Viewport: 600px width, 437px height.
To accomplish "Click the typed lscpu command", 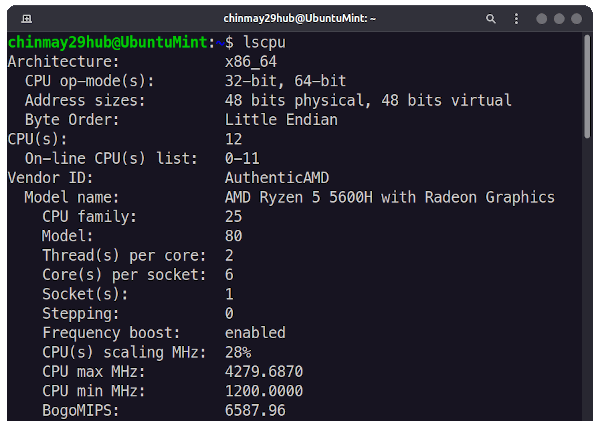I will coord(264,42).
